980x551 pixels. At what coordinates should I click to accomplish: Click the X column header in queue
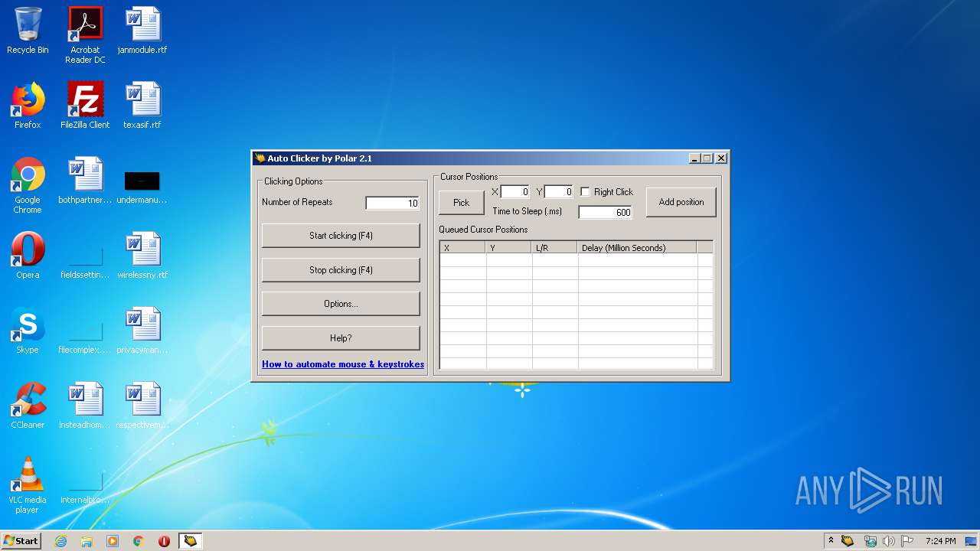click(462, 247)
